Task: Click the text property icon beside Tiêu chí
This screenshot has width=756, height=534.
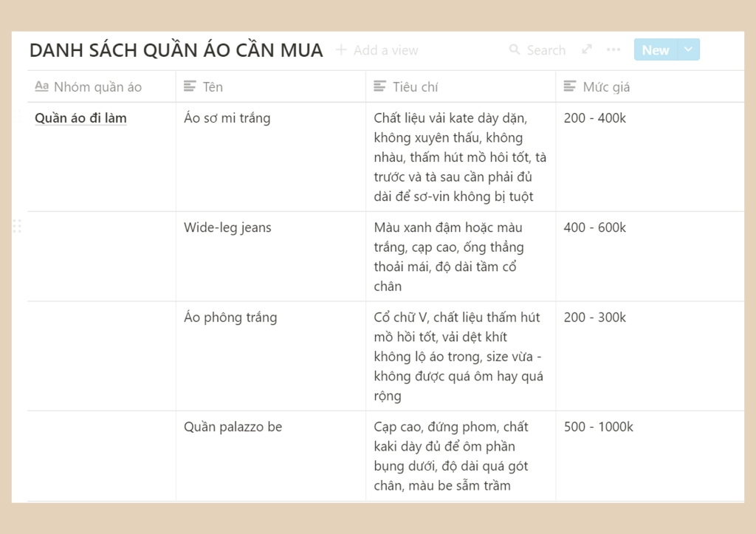Action: [x=380, y=86]
